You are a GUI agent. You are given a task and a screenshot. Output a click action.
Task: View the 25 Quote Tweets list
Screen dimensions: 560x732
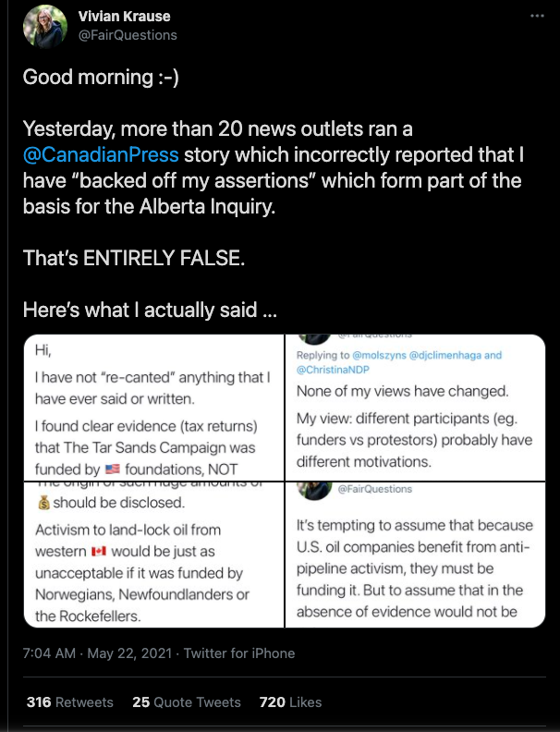186,702
